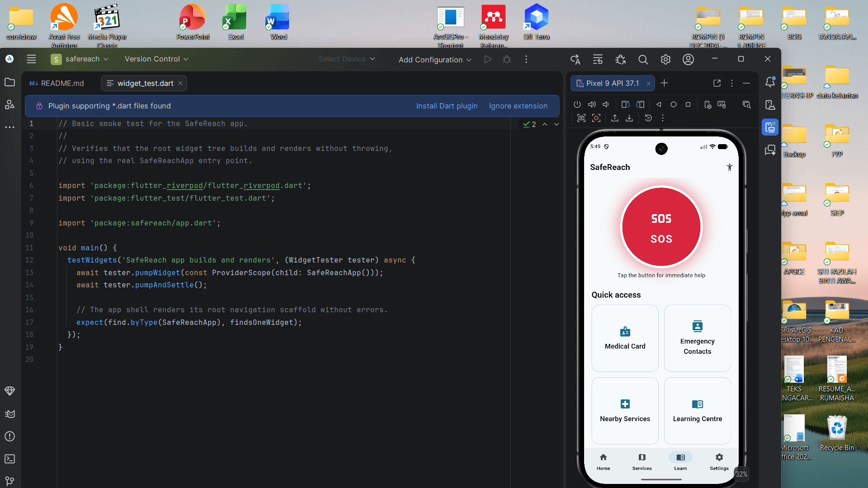Open More Actions kebab beside debug icon
Screen dimensions: 868x488
(526, 59)
